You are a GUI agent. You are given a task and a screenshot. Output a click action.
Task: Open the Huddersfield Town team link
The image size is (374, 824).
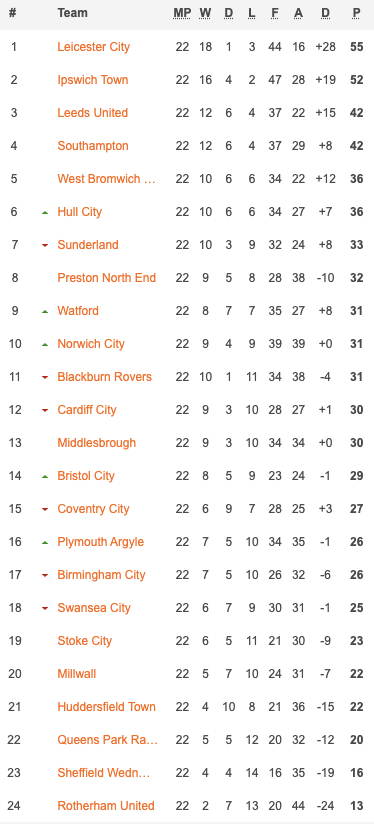click(x=107, y=707)
